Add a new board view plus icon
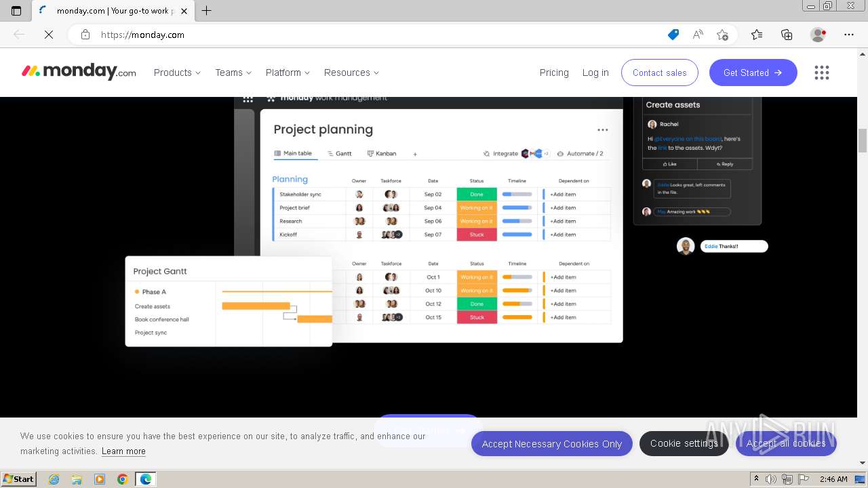Screen dimensions: 868x488 pyautogui.click(x=415, y=154)
